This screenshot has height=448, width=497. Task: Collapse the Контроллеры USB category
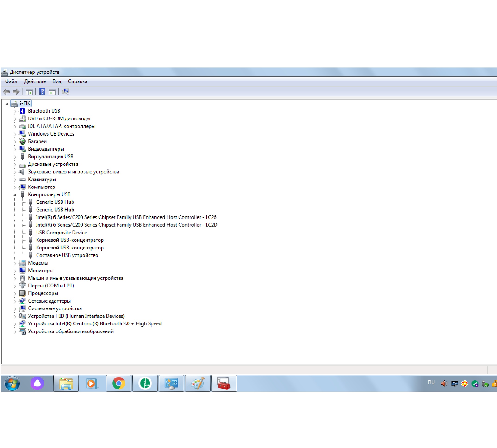click(15, 195)
